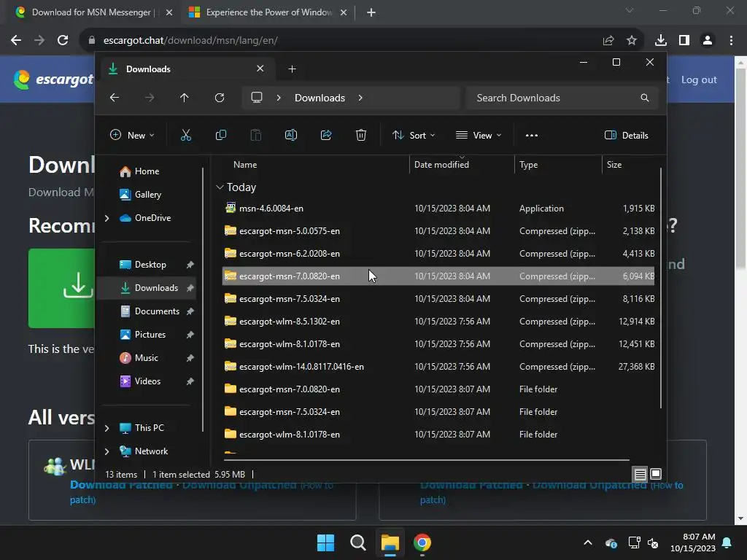Viewport: 747px width, 560px height.
Task: Select escargot-wlm-14.0.8117.0416-en zip file
Action: point(438,367)
